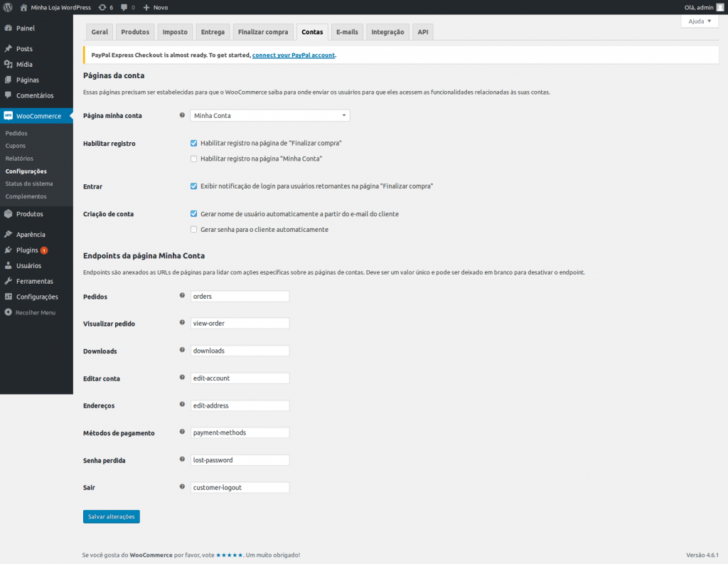
Task: Switch to the E-mails settings tab
Action: coord(347,31)
